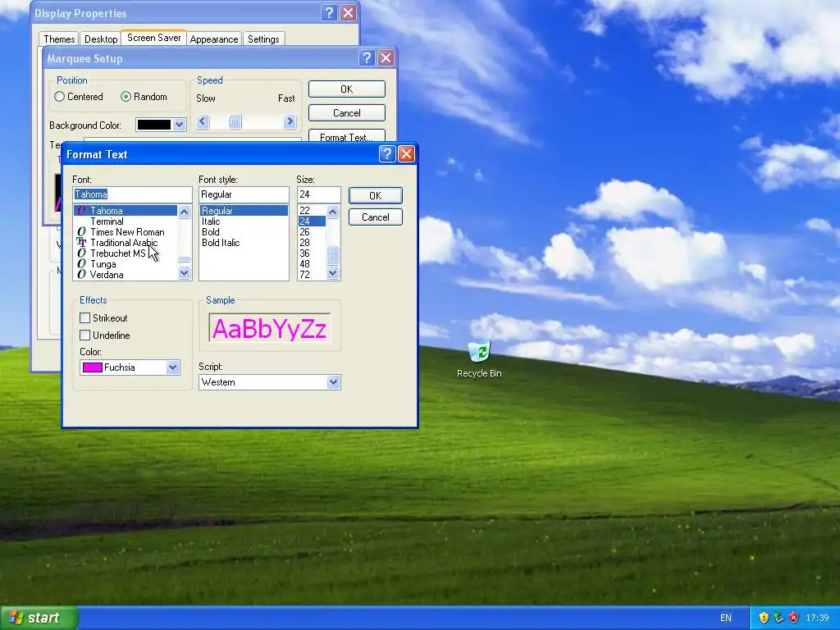This screenshot has width=840, height=630.
Task: Click the OpenType icon beside Verdana
Action: [x=81, y=275]
